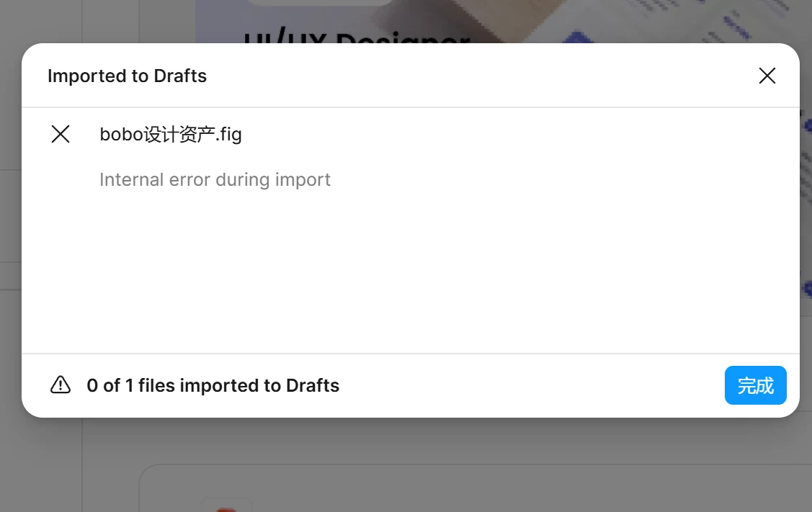This screenshot has height=512, width=812.
Task: Click the failed-import X icon beside bobo设计资产.fig
Action: 61,134
